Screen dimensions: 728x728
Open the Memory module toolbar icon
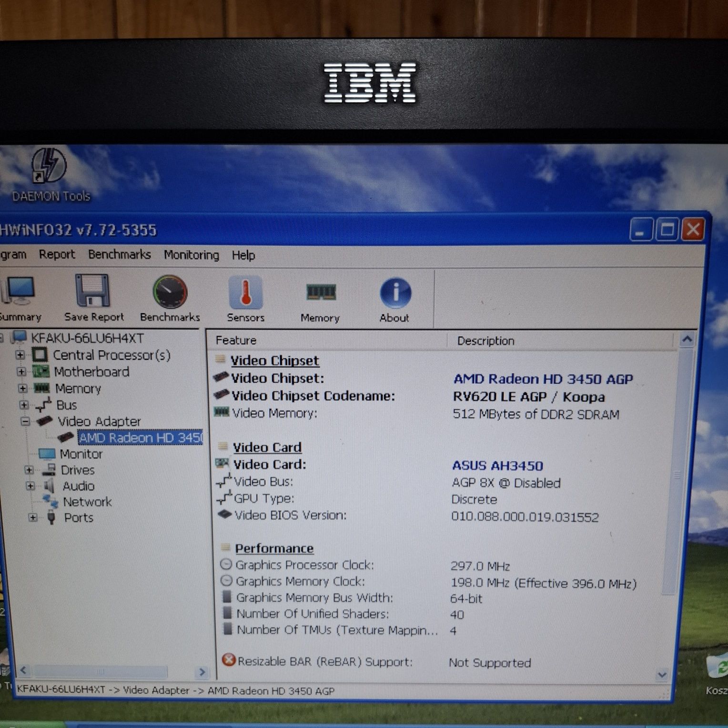click(x=321, y=292)
